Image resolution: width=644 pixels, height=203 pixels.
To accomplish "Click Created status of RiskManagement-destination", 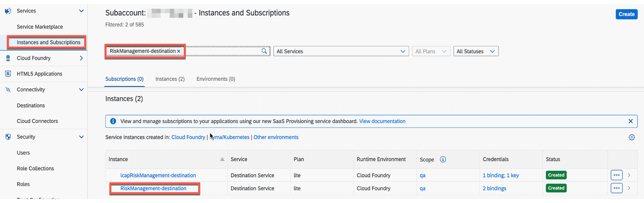I will (556, 188).
